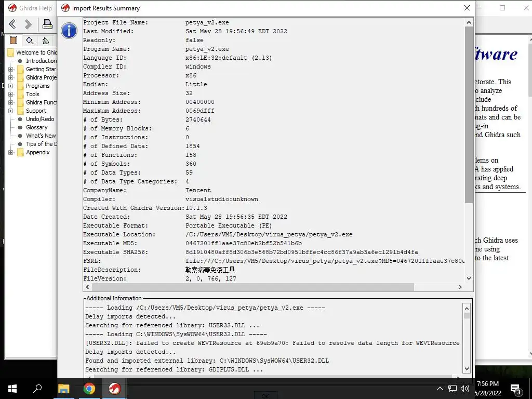Click the Ghidra dragon icon in Import Results title
The height and width of the screenshot is (399, 532).
coord(65,8)
